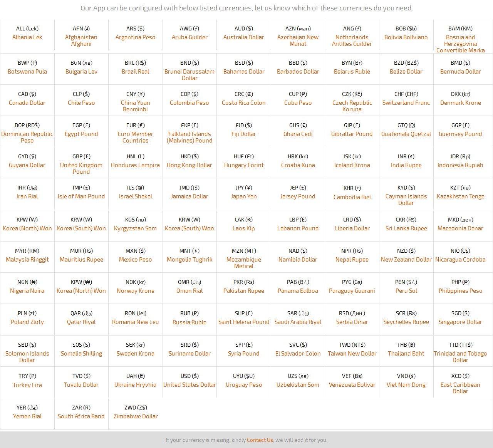Click Russia Ruble currency
This screenshot has width=493, height=448.
click(189, 322)
